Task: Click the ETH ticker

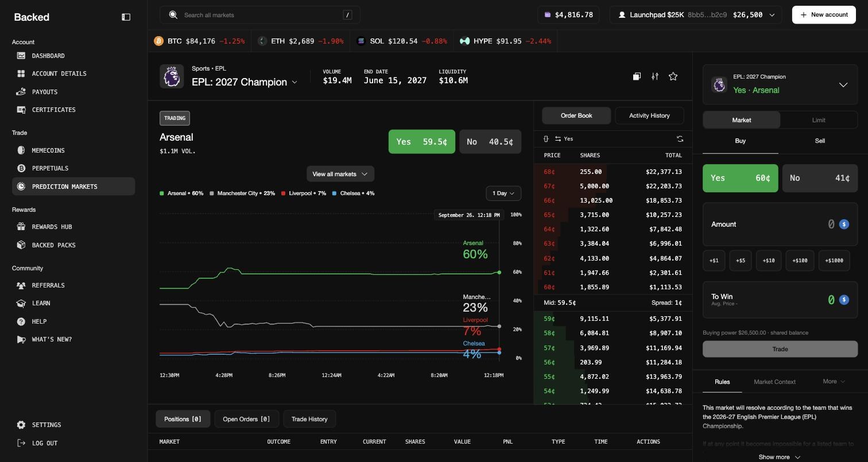Action: [x=301, y=41]
